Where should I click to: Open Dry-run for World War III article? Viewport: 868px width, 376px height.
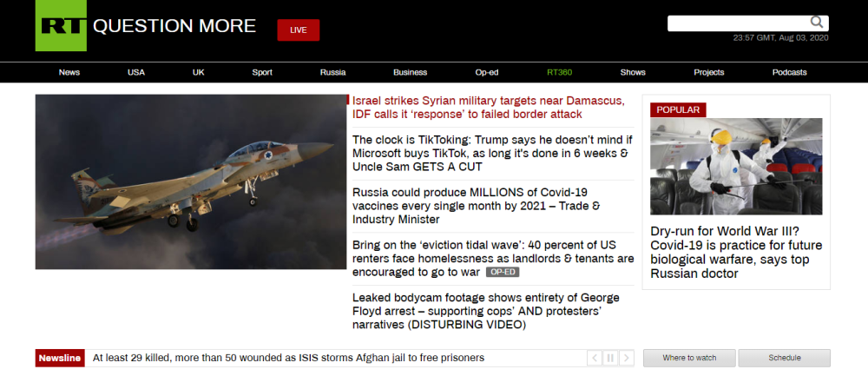coord(736,253)
